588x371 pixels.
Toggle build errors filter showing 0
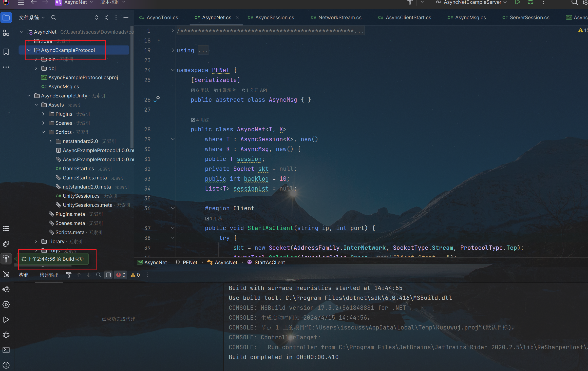(121, 275)
